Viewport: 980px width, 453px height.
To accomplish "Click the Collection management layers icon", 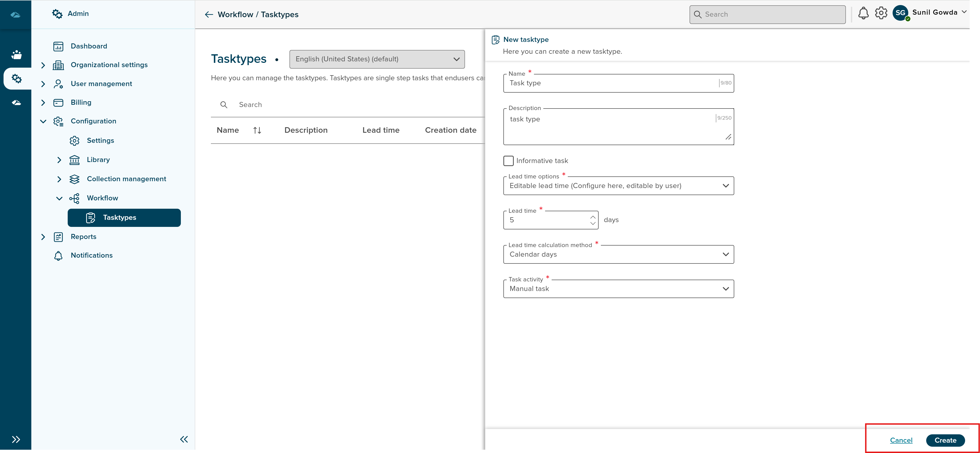I will pos(75,179).
